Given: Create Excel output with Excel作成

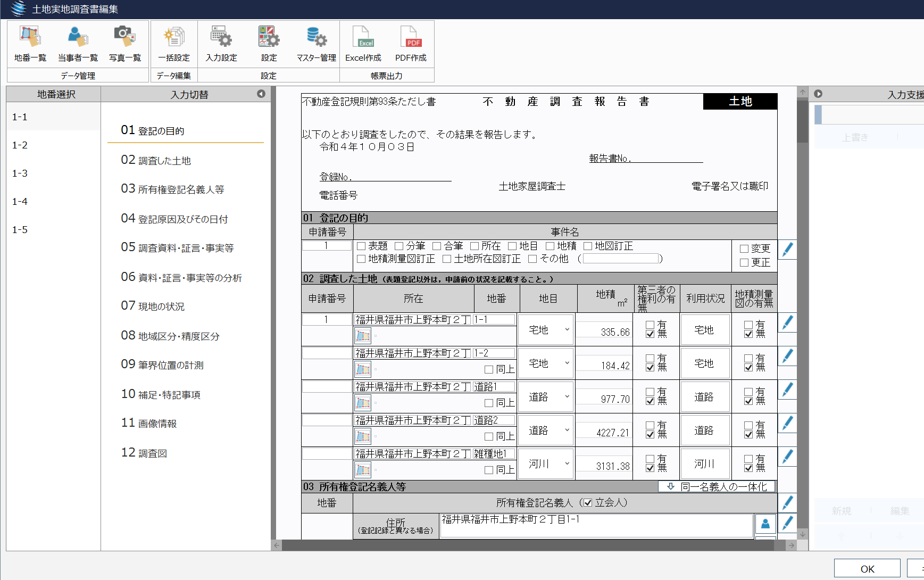Looking at the screenshot, I should [x=363, y=44].
